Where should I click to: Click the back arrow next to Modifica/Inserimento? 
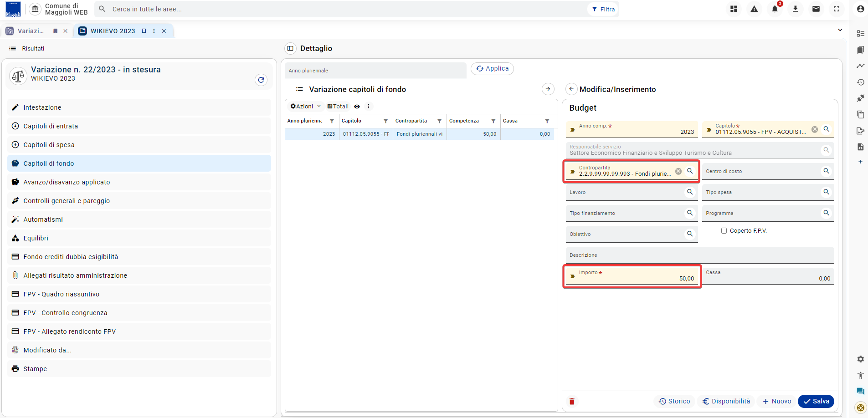571,89
